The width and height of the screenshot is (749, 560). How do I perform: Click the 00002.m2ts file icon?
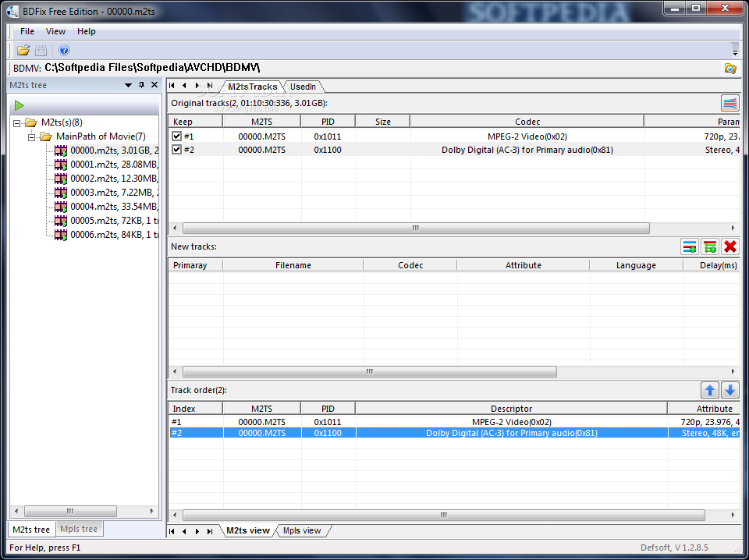tap(61, 179)
